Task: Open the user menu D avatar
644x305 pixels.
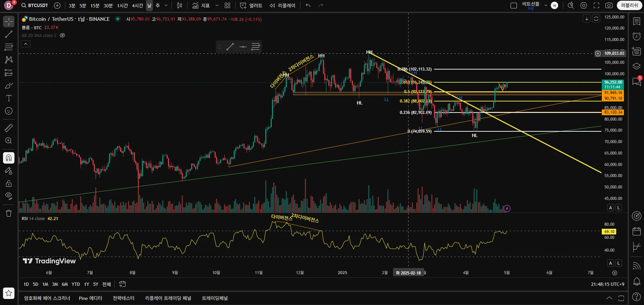Action: coord(9,5)
